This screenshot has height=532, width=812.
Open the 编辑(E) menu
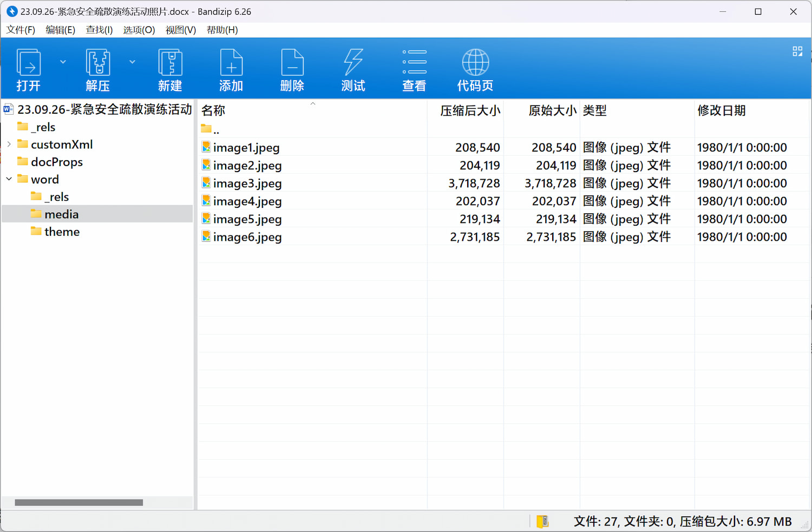[x=60, y=30]
